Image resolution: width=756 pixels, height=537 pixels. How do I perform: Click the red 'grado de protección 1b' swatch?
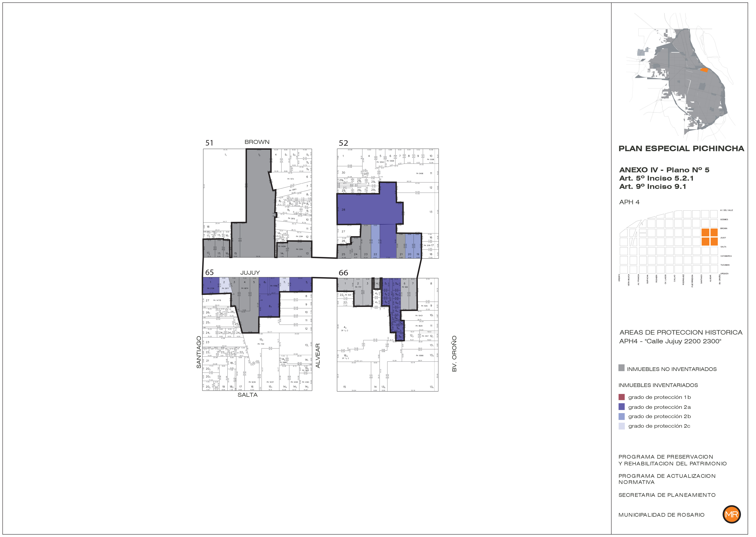click(621, 397)
